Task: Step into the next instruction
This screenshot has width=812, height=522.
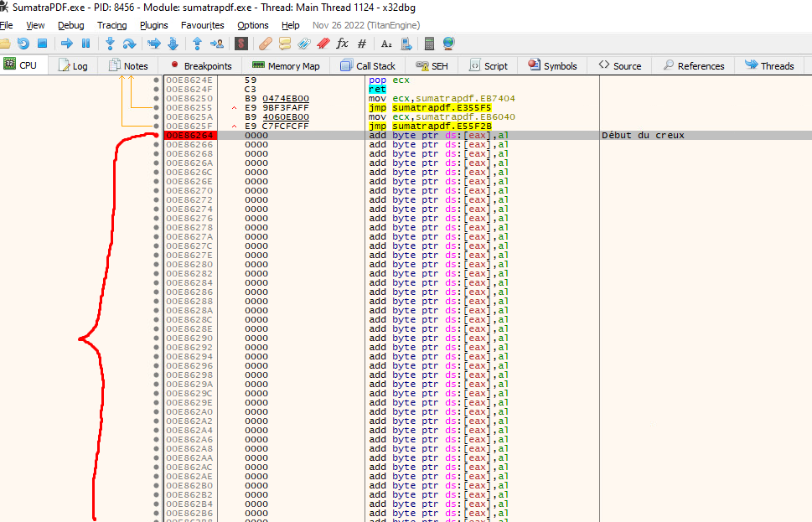Action: coord(110,44)
